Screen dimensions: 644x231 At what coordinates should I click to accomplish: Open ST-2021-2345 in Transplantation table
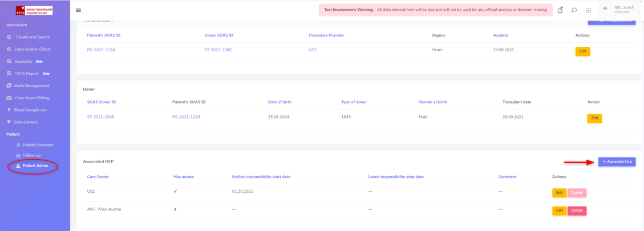[218, 50]
